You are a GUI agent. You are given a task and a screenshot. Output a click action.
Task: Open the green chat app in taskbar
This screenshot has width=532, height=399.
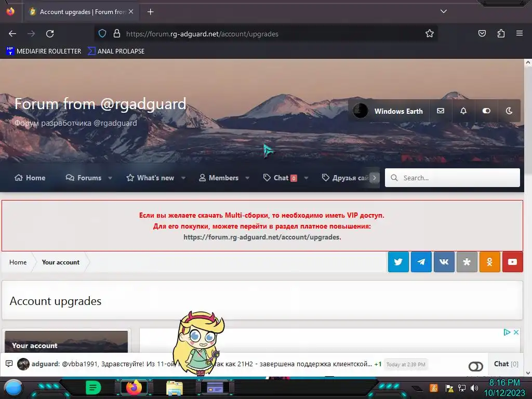(94, 388)
